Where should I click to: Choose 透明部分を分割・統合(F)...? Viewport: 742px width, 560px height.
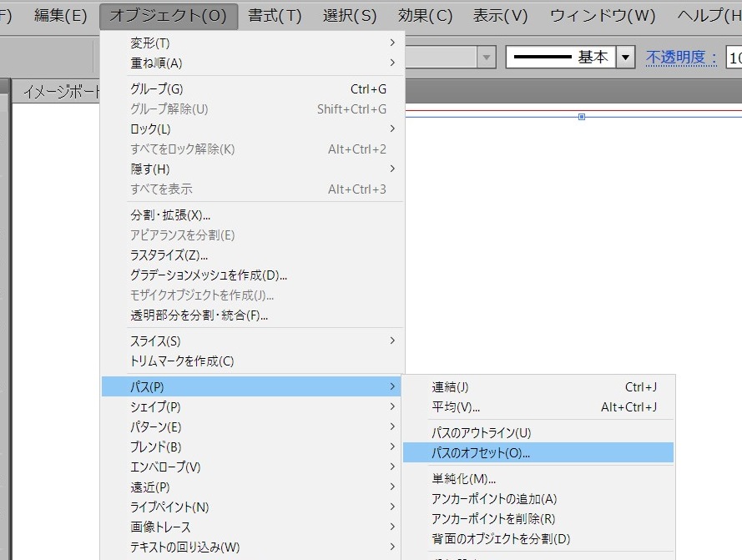(x=253, y=315)
